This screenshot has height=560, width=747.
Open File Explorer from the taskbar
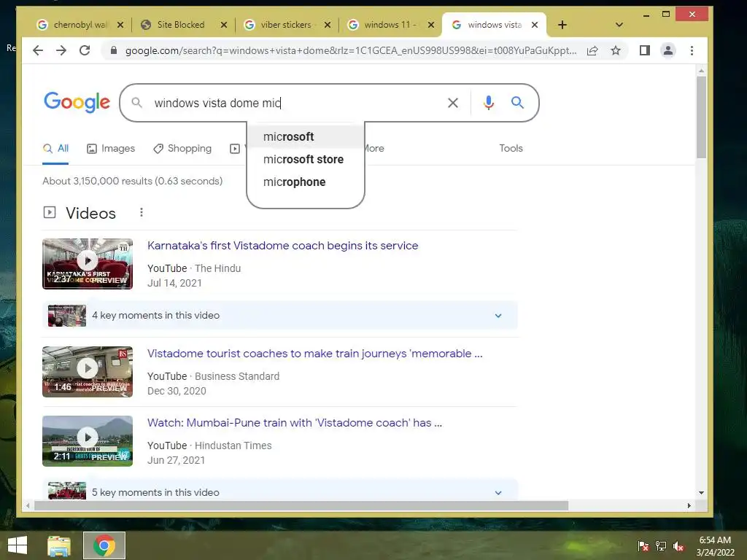tap(59, 545)
